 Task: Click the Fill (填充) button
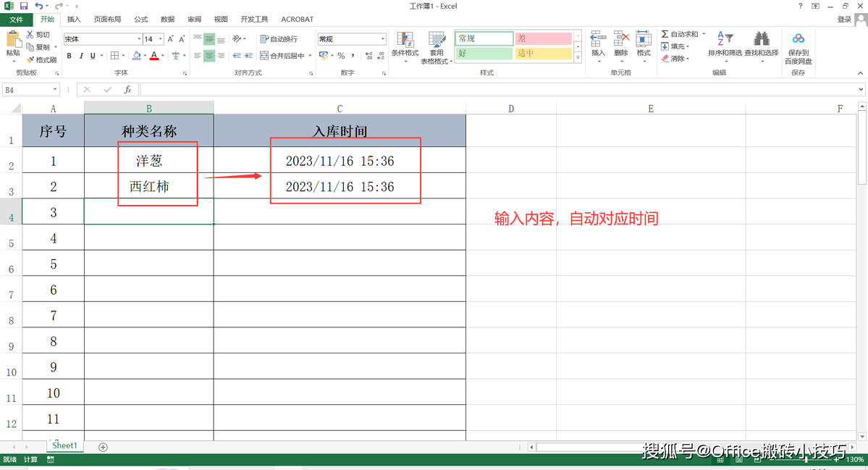[x=675, y=46]
